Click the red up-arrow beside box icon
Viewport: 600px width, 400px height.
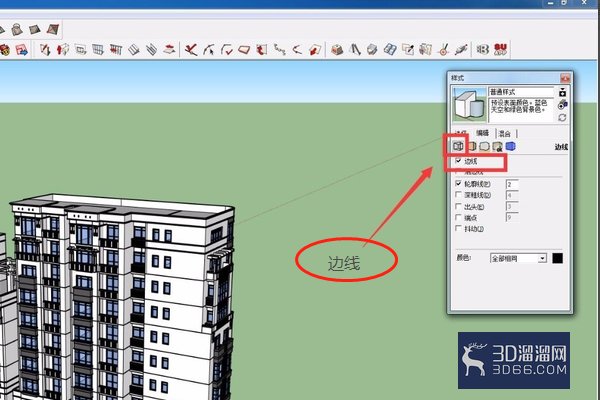(62, 50)
